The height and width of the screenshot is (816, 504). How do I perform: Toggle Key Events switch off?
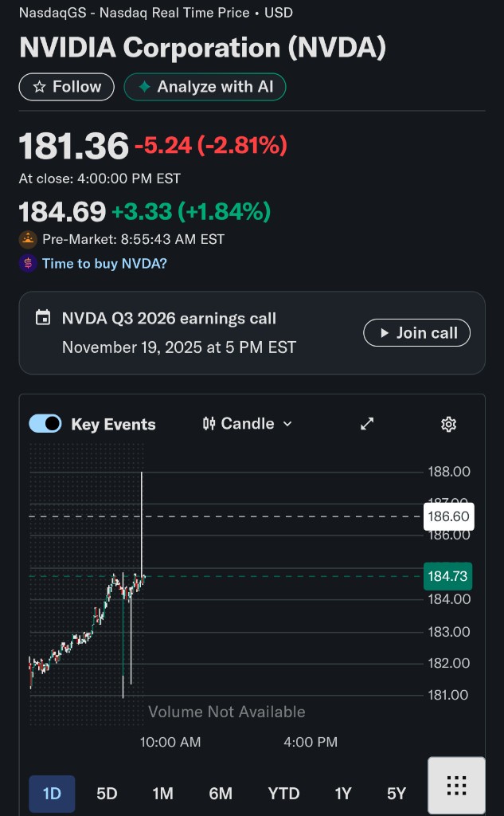(45, 424)
